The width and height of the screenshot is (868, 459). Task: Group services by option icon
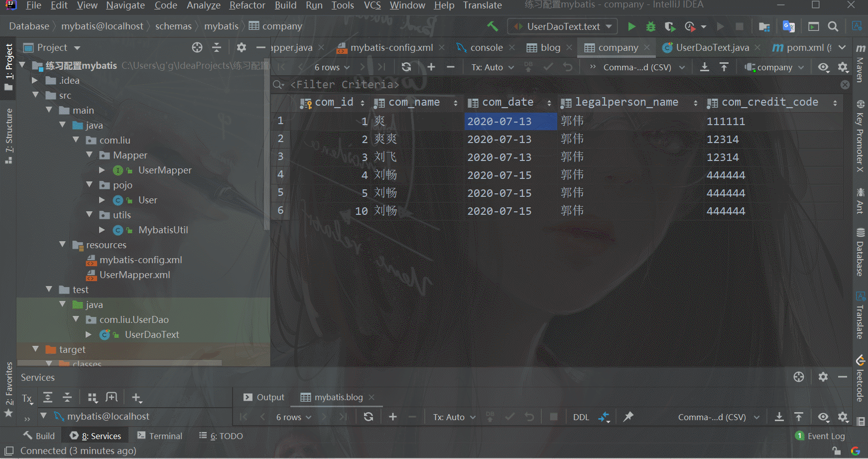coord(93,397)
